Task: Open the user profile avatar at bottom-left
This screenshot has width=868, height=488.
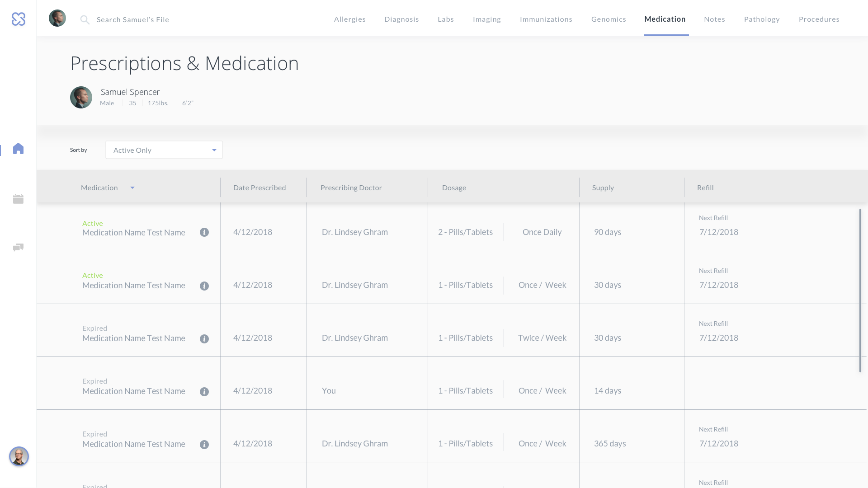Action: click(x=19, y=456)
